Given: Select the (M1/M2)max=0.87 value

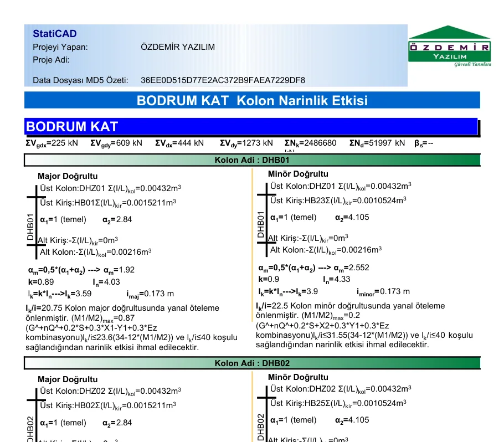Looking at the screenshot, I should (x=103, y=318).
